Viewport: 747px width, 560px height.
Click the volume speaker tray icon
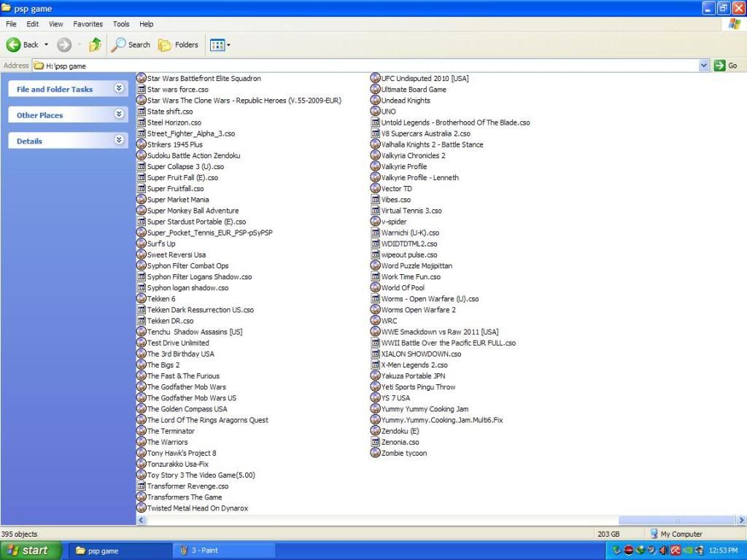pos(663,551)
